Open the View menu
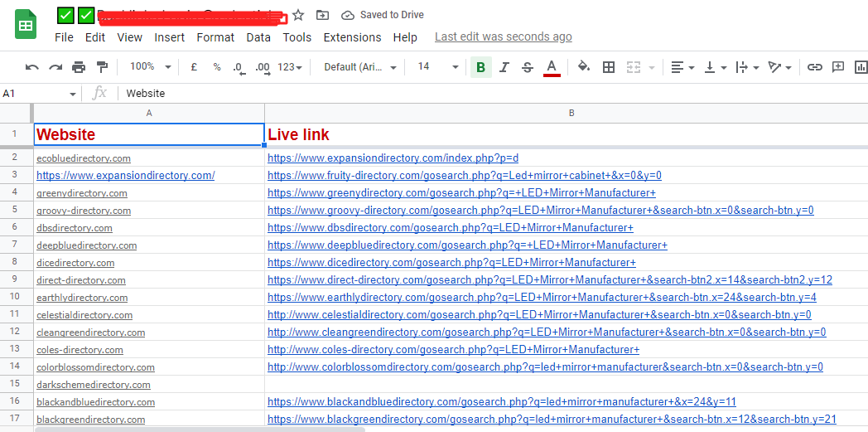This screenshot has height=432, width=868. point(130,37)
